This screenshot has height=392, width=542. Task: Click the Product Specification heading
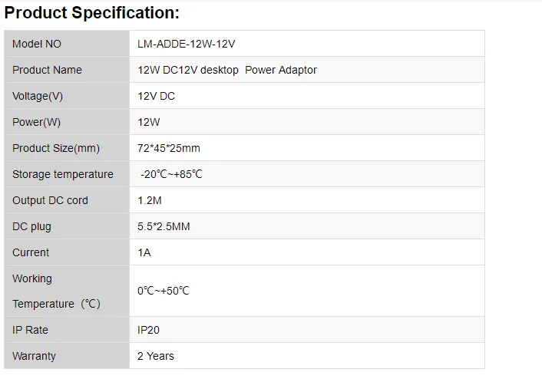[x=92, y=13]
